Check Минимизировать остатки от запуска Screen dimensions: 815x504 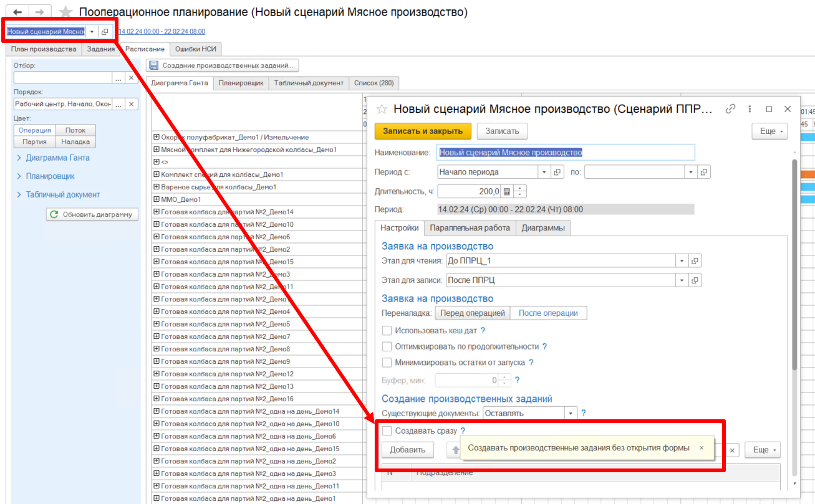(x=387, y=363)
